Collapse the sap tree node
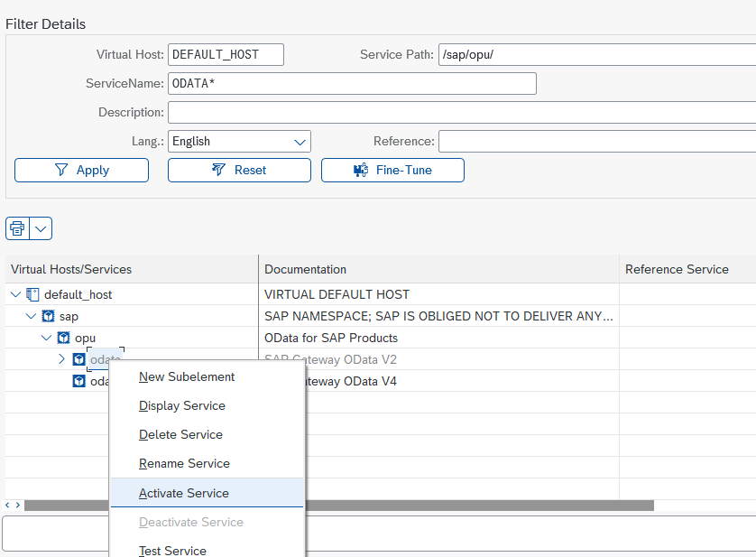 pos(31,316)
